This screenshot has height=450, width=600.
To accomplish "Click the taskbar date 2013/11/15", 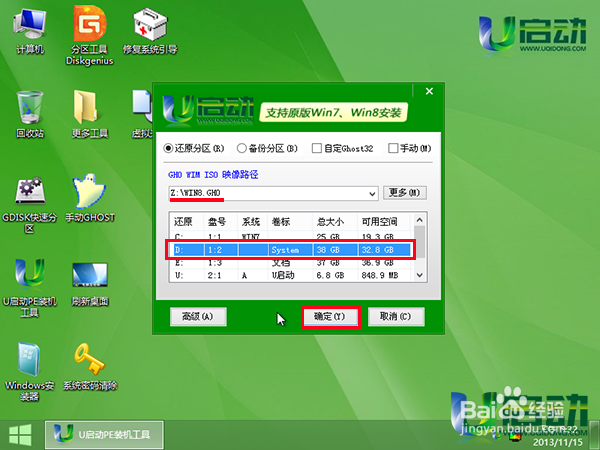I will 558,443.
